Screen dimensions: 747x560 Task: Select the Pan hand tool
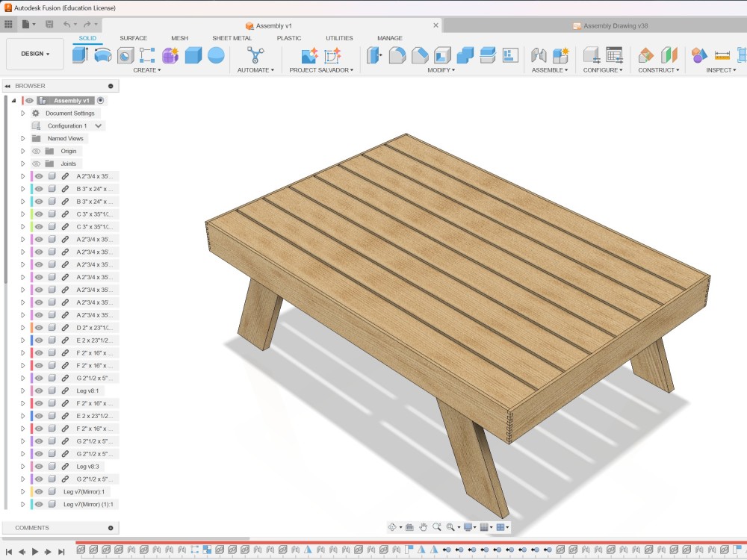(x=423, y=527)
